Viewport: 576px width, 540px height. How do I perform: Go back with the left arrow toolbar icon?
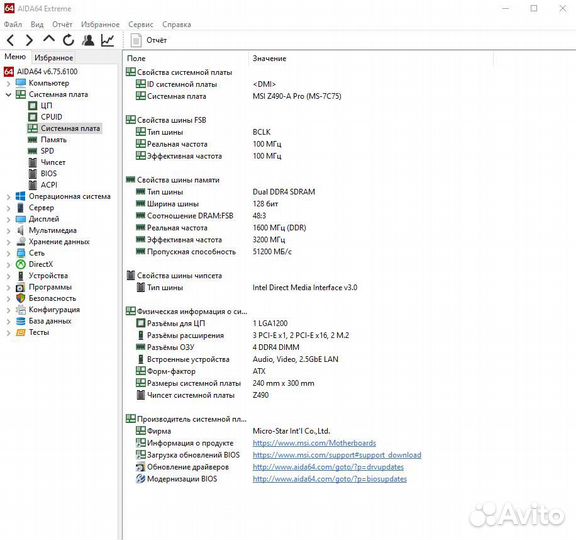(11, 40)
